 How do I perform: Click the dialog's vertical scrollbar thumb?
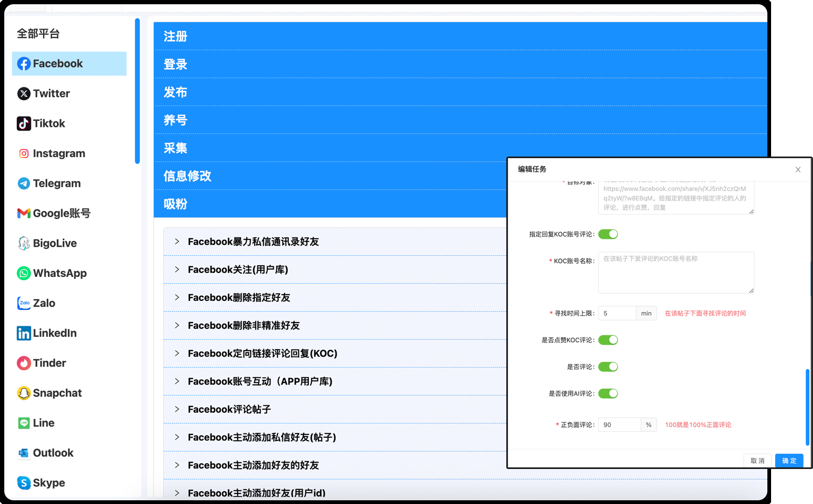coord(807,407)
